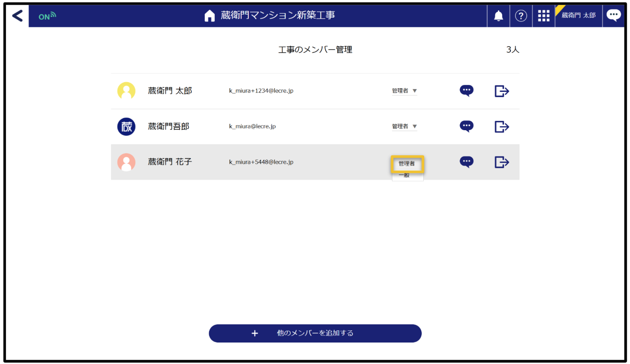Remove 蔵衛門吾郎 using exit icon

point(502,126)
